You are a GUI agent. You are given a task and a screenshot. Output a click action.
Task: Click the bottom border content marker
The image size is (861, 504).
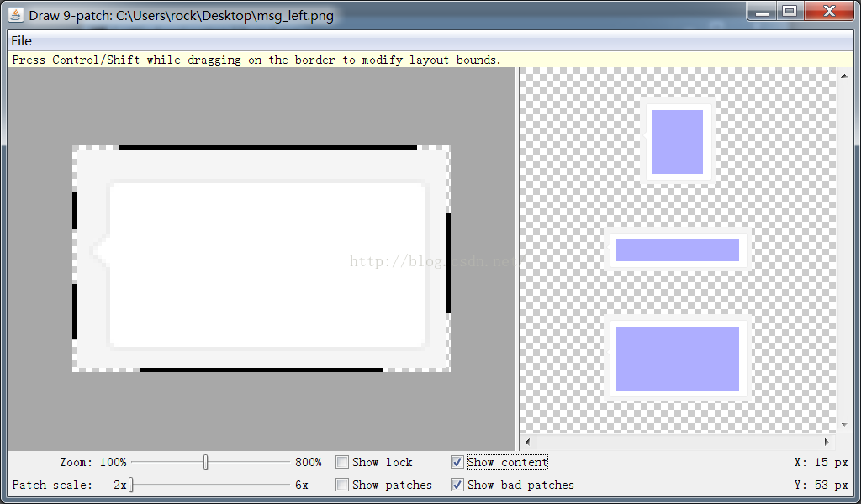pyautogui.click(x=261, y=370)
